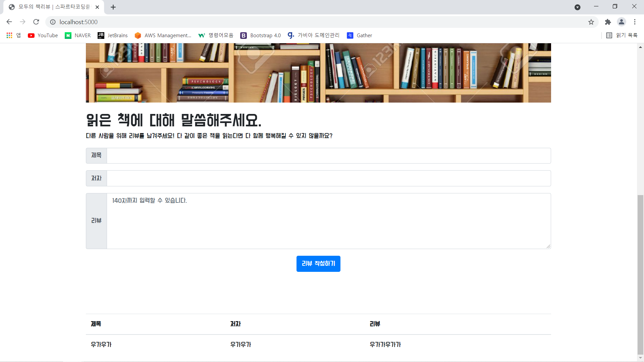Bookmark this page with the star icon
This screenshot has height=362, width=644.
(591, 22)
